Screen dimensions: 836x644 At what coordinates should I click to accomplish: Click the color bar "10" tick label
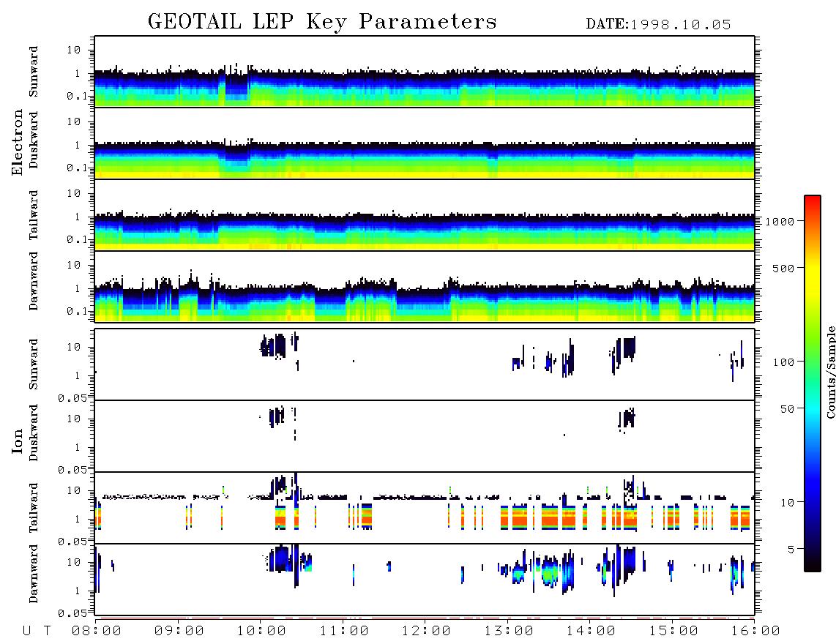click(x=787, y=503)
